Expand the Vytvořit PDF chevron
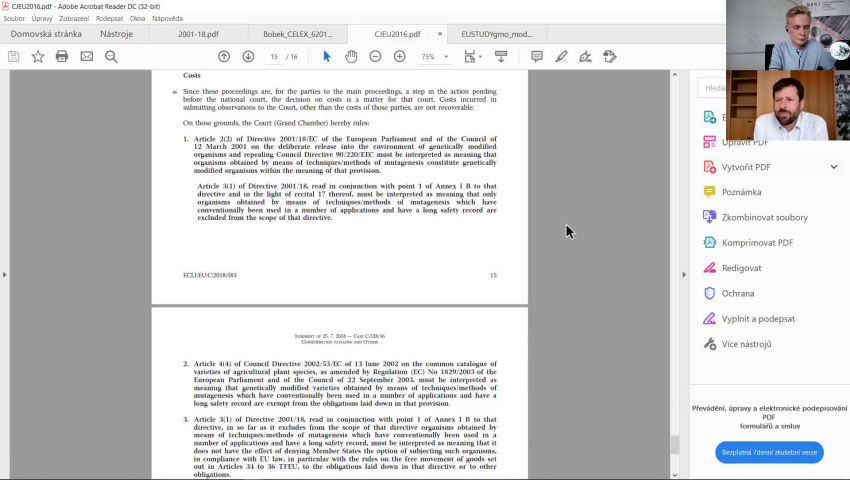This screenshot has height=480, width=850. pos(834,167)
